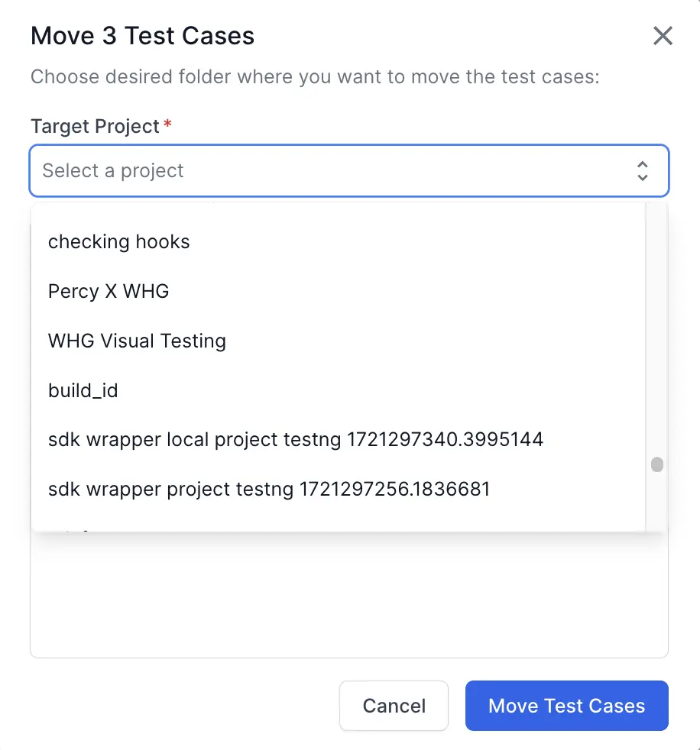Click the 'Move 3 Test Cases' dialog title

142,36
